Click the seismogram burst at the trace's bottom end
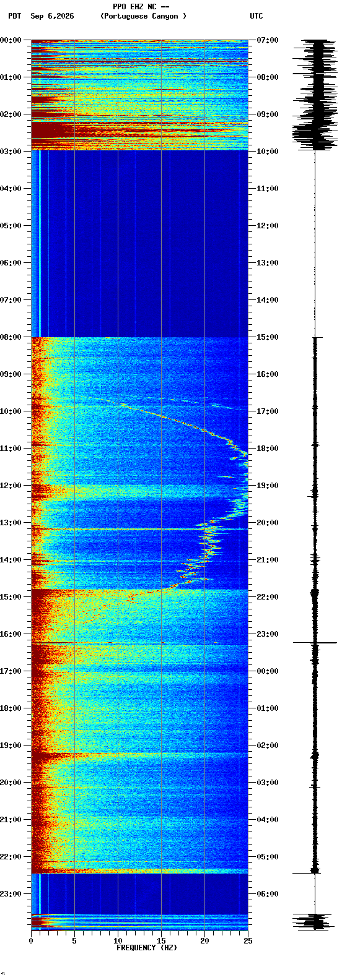The width and height of the screenshot is (342, 980). tap(315, 922)
